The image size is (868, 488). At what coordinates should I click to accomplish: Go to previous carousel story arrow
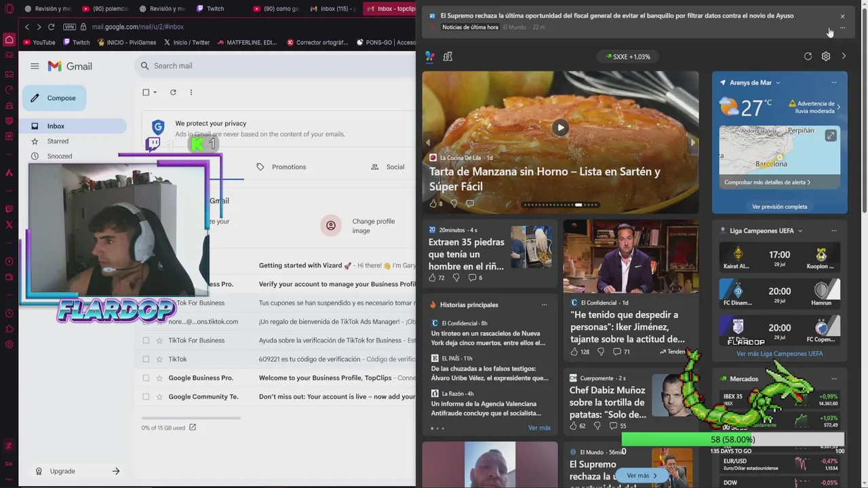(x=428, y=142)
